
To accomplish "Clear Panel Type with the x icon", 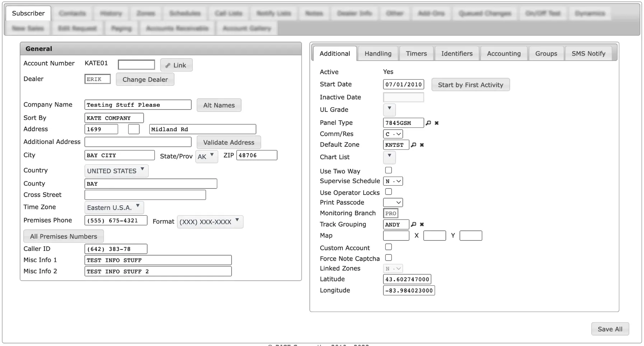I will [437, 123].
